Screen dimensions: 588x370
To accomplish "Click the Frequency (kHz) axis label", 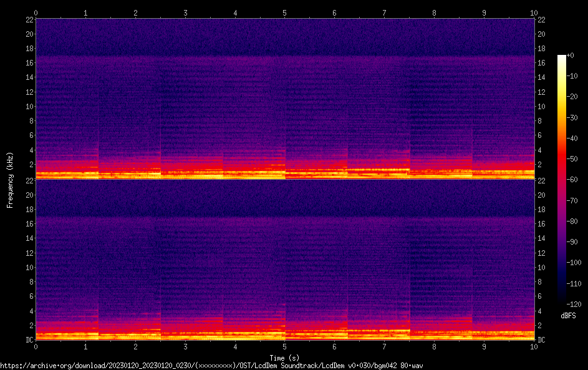I will point(10,179).
